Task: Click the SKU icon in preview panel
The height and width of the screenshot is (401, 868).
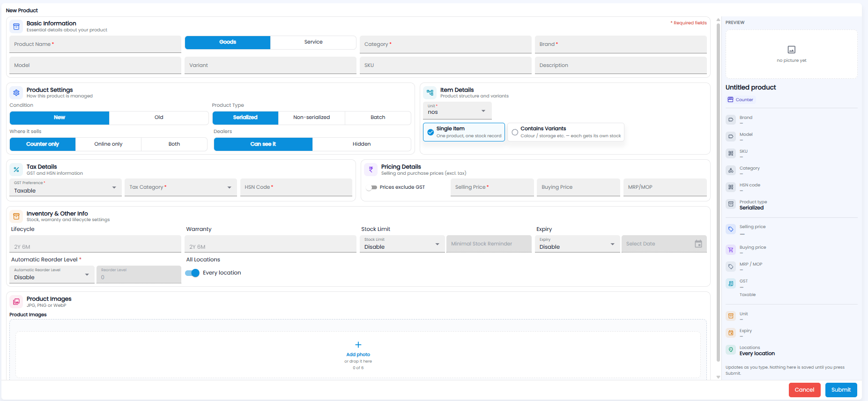Action: click(731, 153)
